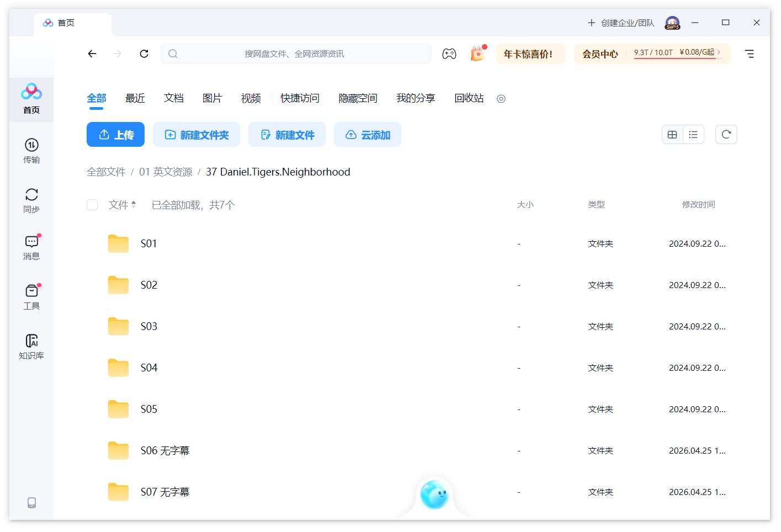Screen dimensions: 781x532
Task: Open the hamburger menu at top right
Action: tap(749, 54)
